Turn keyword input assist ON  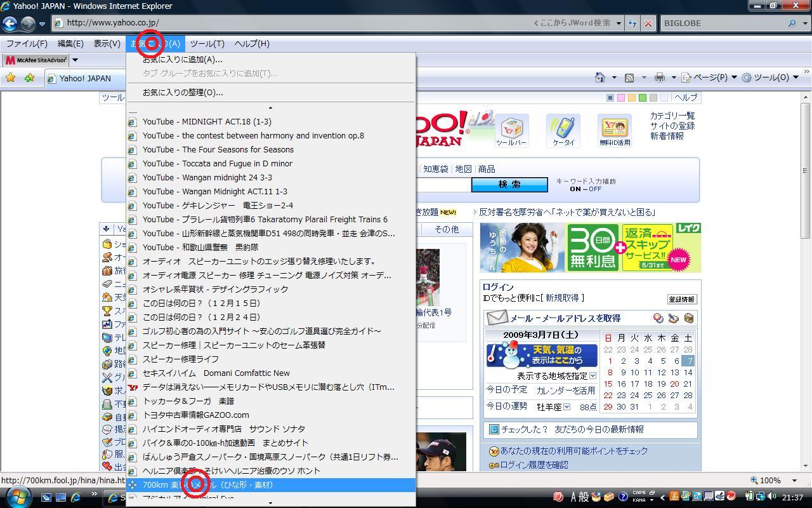(575, 189)
